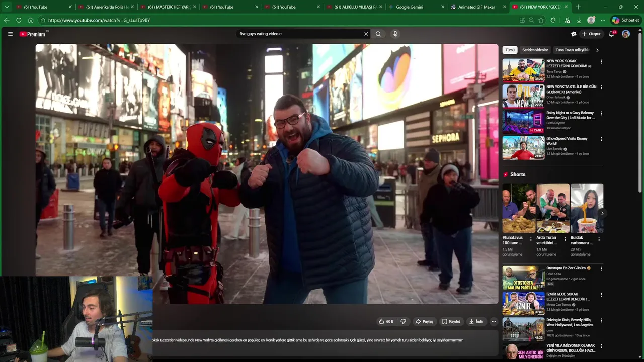Open the Driving in Rain, Beverly Hills title
Screen dimensions: 644x362
click(570, 322)
